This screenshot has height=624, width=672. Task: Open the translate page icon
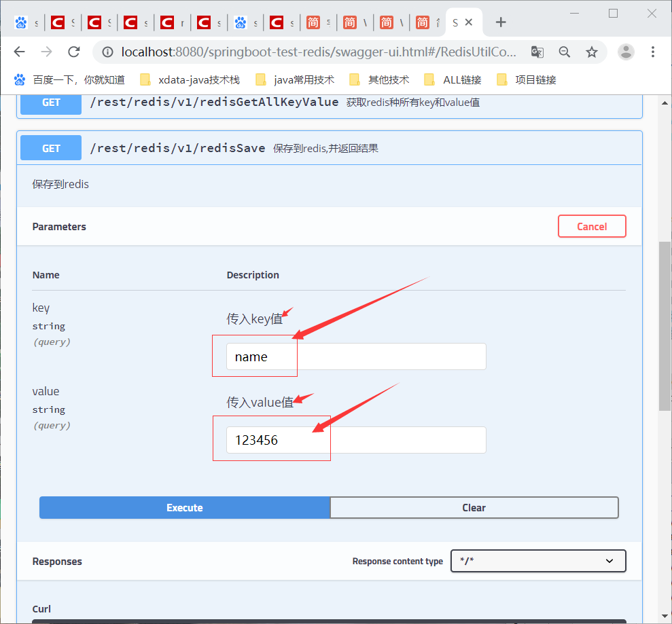(537, 52)
